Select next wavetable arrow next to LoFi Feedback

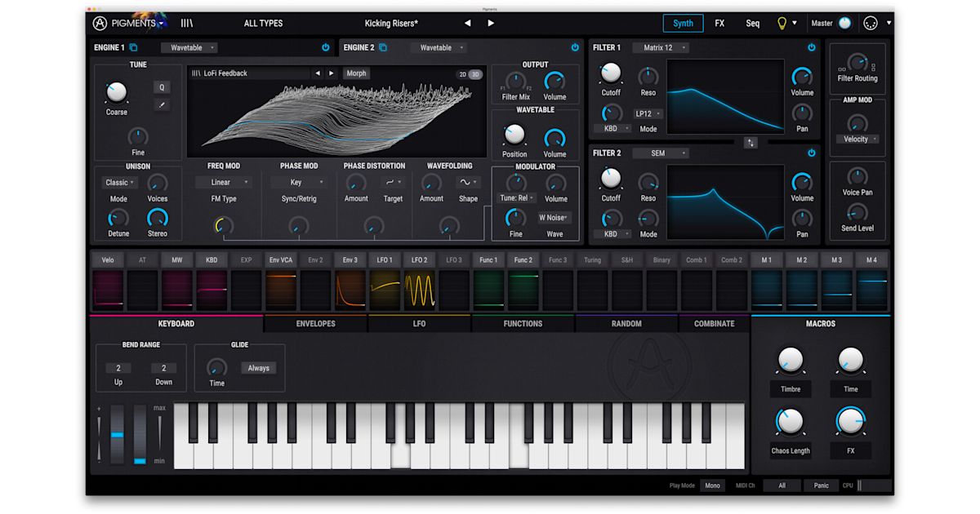331,73
